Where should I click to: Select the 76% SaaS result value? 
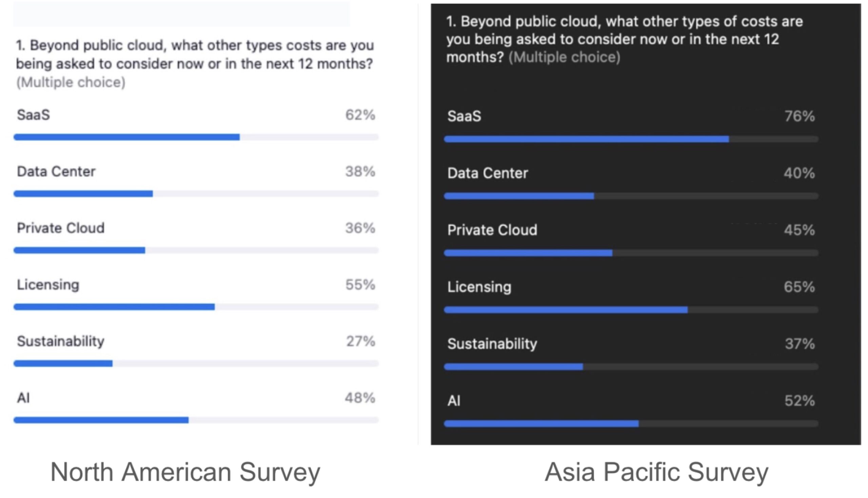799,116
